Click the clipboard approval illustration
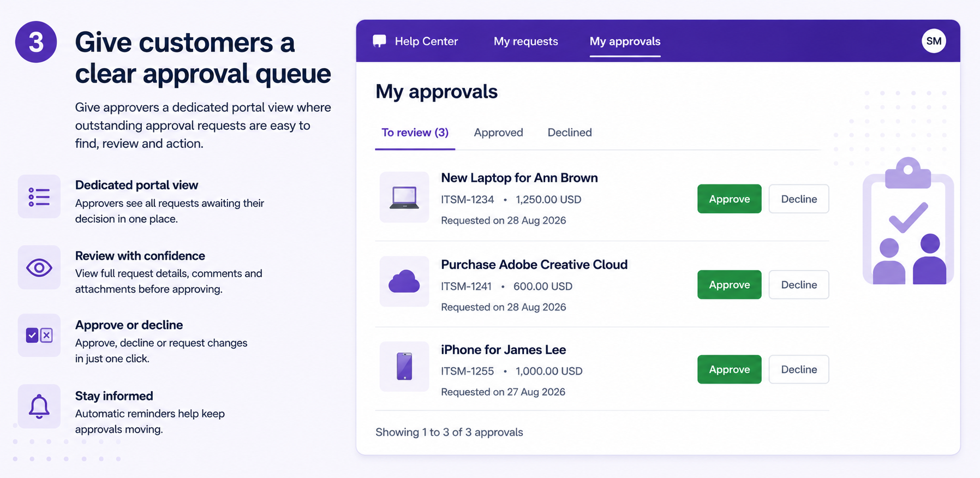Viewport: 980px width, 478px height. pyautogui.click(x=908, y=221)
